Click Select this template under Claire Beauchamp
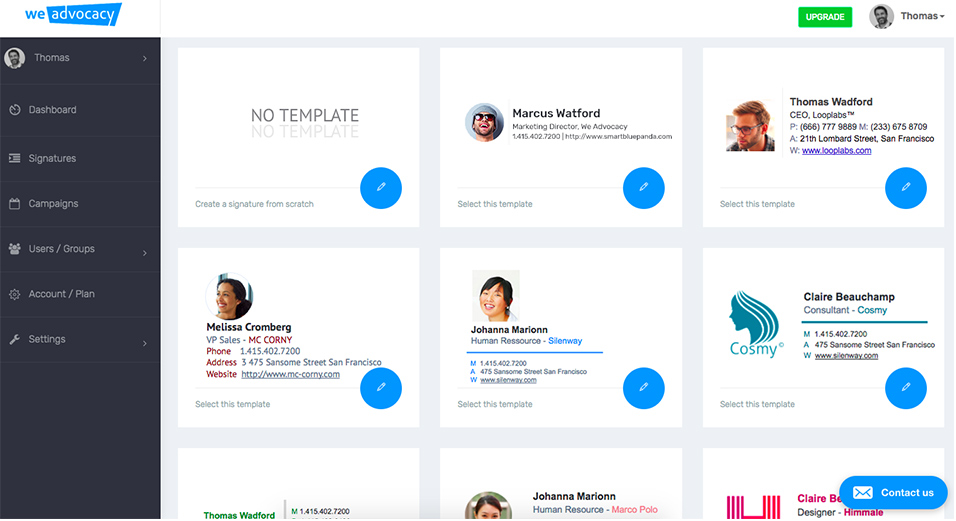 click(757, 404)
